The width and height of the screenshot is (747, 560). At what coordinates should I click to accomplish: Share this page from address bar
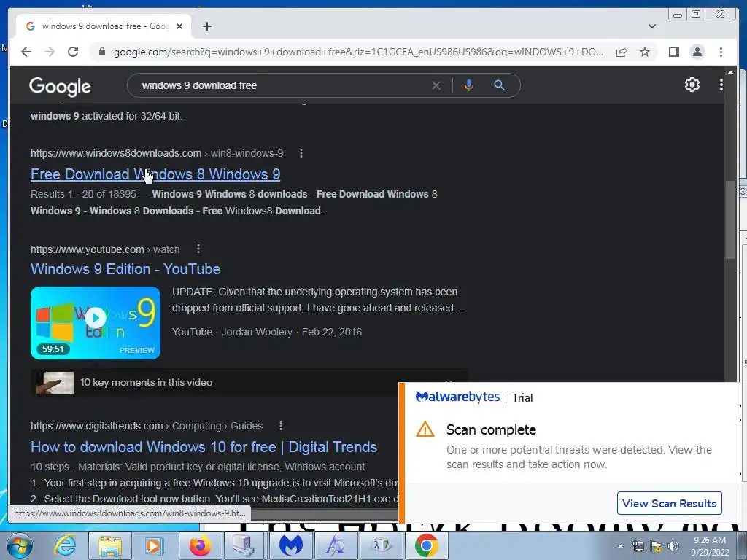pyautogui.click(x=622, y=52)
